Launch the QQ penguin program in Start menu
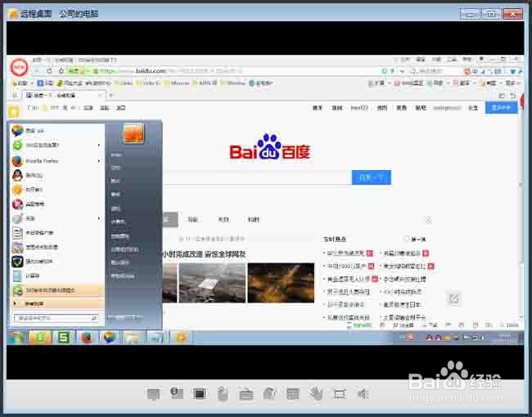Image resolution: width=532 pixels, height=417 pixels. 56,175
